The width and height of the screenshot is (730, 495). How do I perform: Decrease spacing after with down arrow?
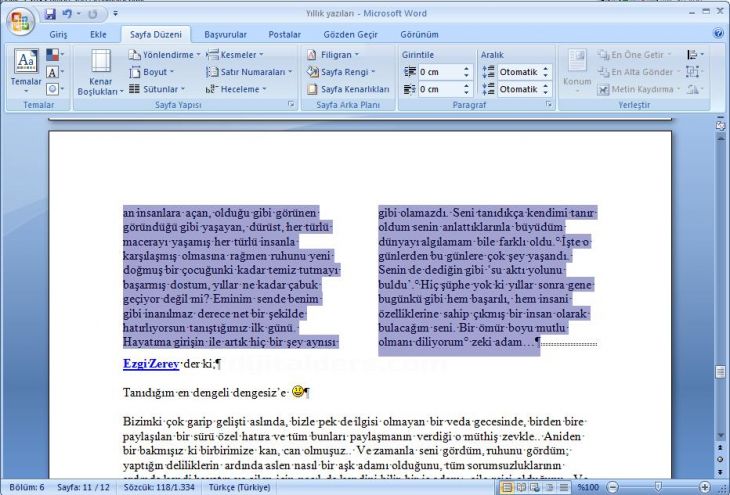click(x=546, y=93)
